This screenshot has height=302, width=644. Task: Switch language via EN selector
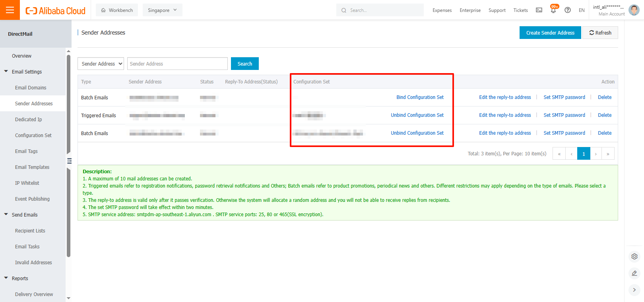pos(582,10)
